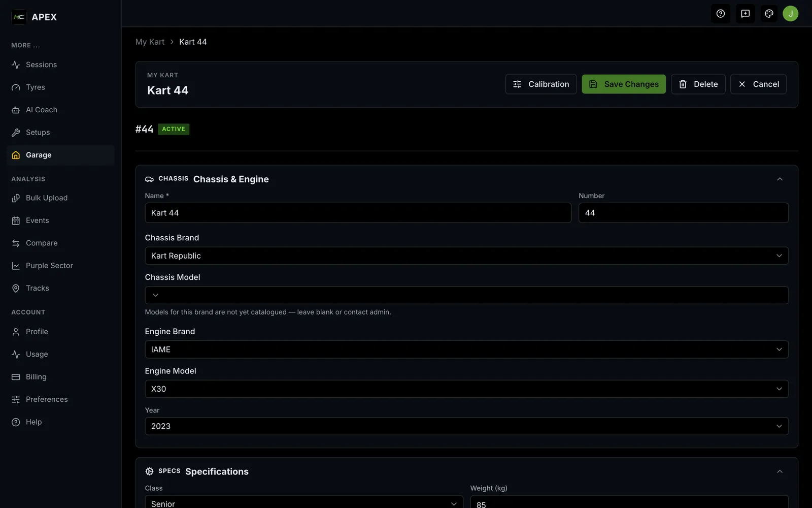Edit the Weight (kg) field
812x508 pixels.
pyautogui.click(x=629, y=502)
